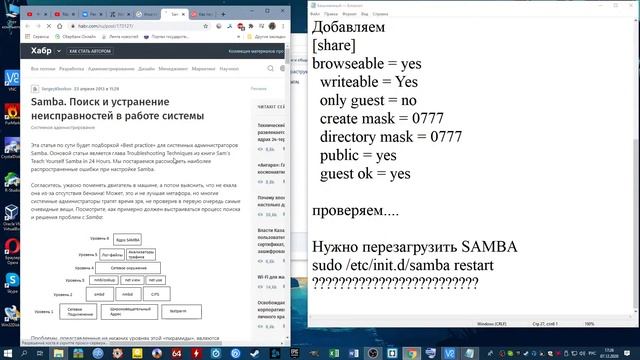Stop loading the page in Chrome

pos(49,26)
